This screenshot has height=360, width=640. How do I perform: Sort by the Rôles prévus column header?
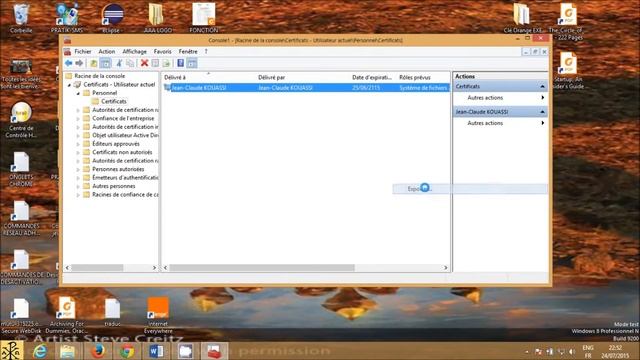[x=423, y=77]
